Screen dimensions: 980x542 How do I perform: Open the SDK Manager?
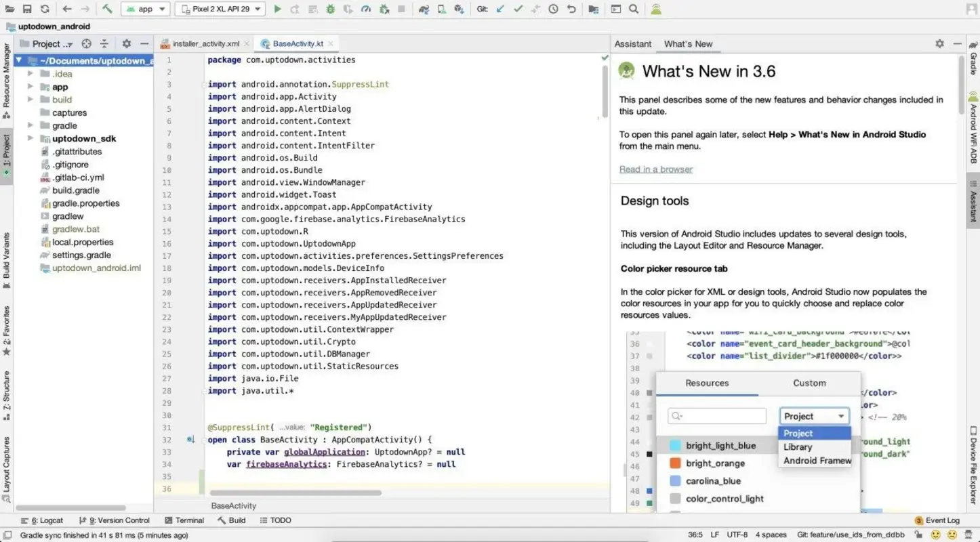[457, 9]
